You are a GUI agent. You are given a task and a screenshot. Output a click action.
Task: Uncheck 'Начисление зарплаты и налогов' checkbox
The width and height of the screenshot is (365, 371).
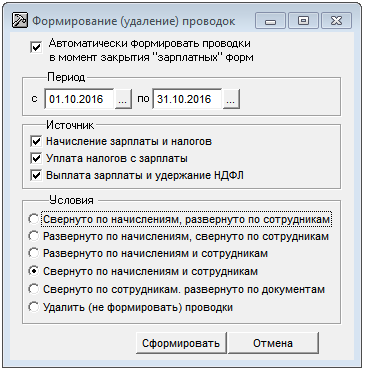(36, 141)
